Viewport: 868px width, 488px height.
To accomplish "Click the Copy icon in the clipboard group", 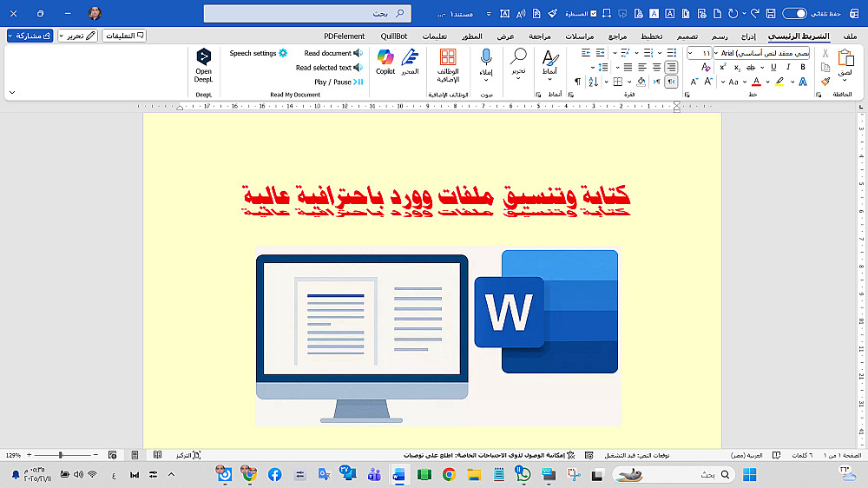I will point(825,67).
